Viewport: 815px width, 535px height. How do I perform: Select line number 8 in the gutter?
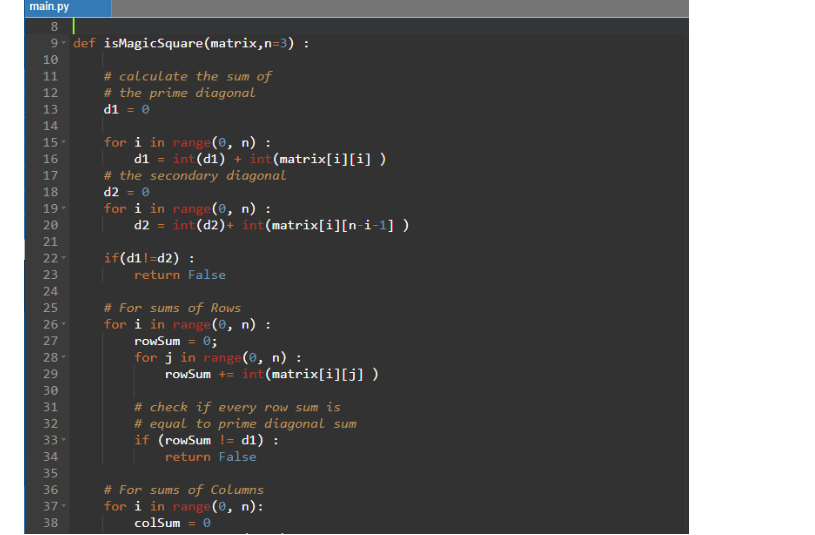pos(54,27)
